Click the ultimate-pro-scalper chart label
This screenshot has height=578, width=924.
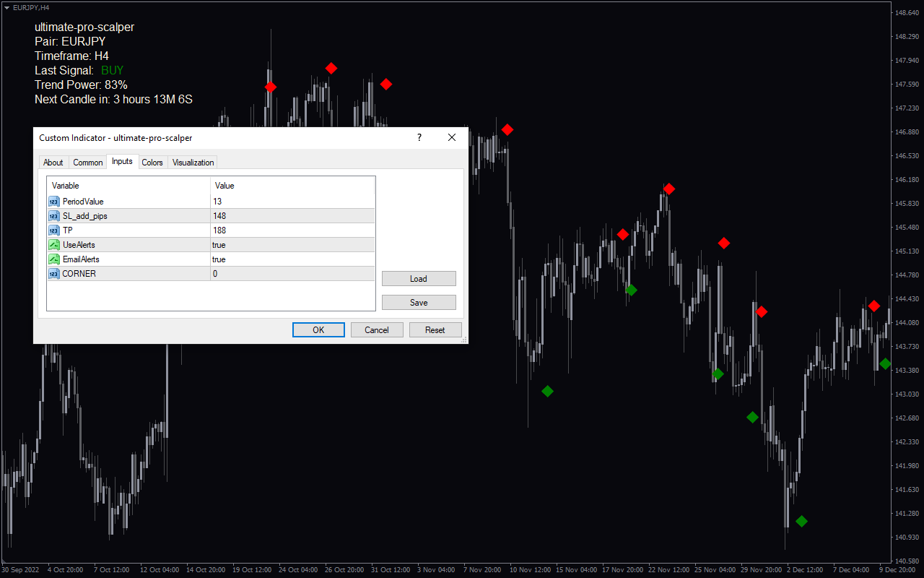click(84, 27)
